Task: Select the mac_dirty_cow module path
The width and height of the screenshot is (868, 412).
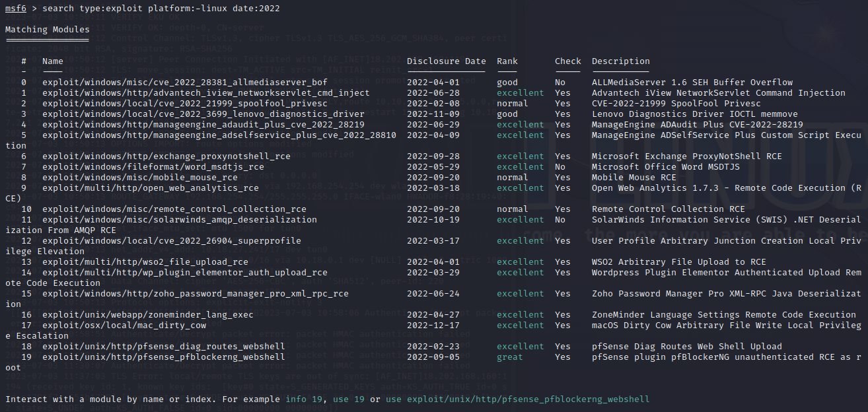Action: (x=124, y=326)
